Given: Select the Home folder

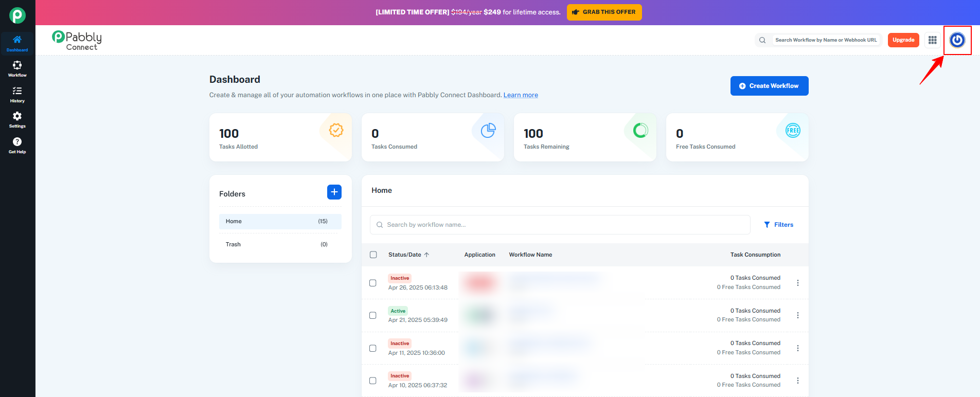Looking at the screenshot, I should tap(280, 221).
